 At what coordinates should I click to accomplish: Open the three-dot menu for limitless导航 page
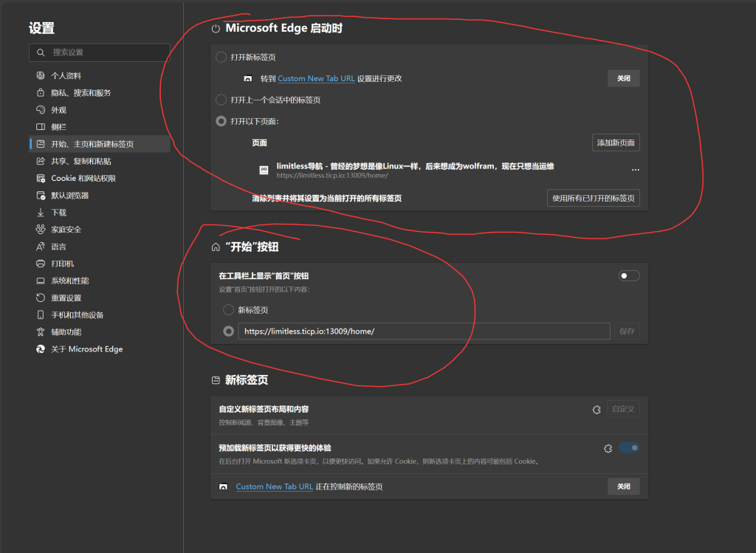[x=636, y=170]
